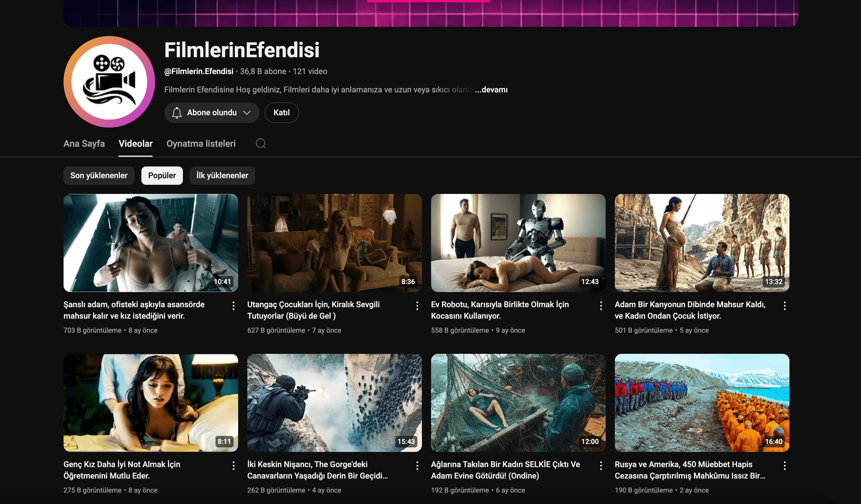Open title Genç Kız Daha İyi Not
The image size is (861, 504).
122,470
